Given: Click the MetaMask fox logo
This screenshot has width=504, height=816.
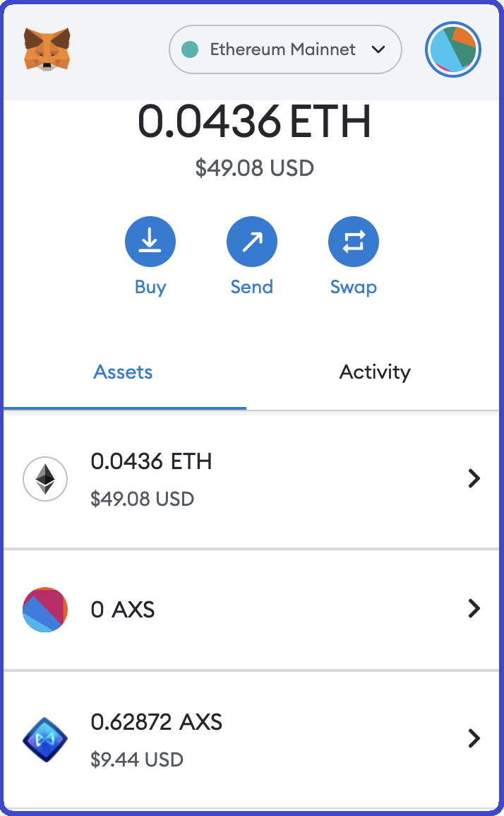Looking at the screenshot, I should pyautogui.click(x=47, y=49).
